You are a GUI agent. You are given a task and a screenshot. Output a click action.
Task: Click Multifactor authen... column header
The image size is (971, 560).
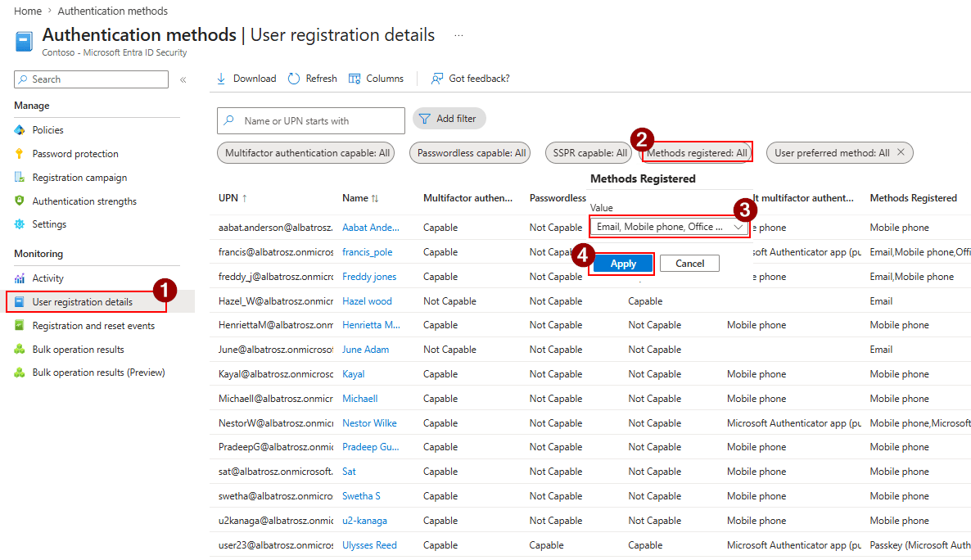[x=467, y=198]
